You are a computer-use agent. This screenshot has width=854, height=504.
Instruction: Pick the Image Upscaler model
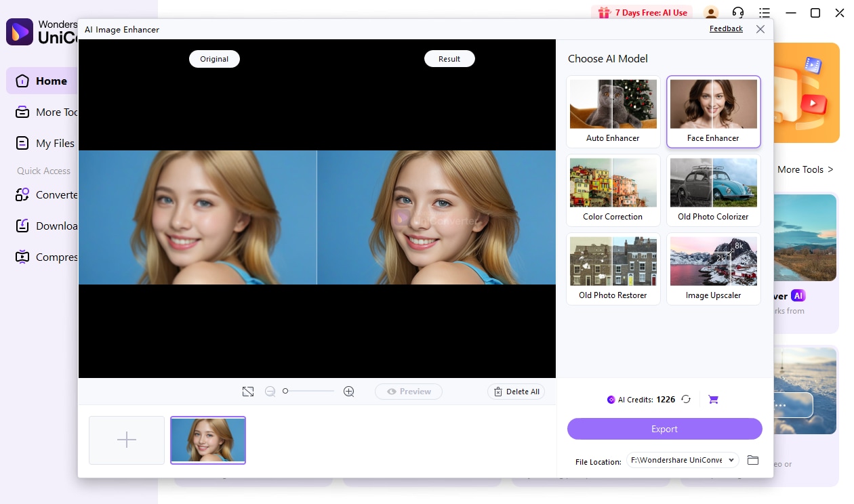tap(713, 269)
